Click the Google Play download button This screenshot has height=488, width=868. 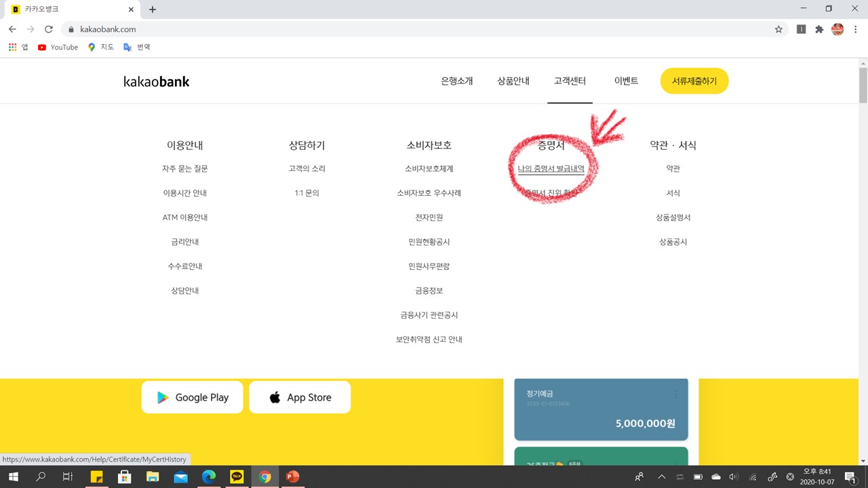193,397
